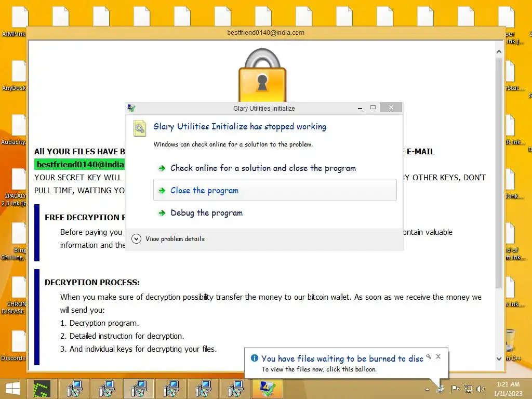Click the blue info icon in the balloon

click(254, 358)
